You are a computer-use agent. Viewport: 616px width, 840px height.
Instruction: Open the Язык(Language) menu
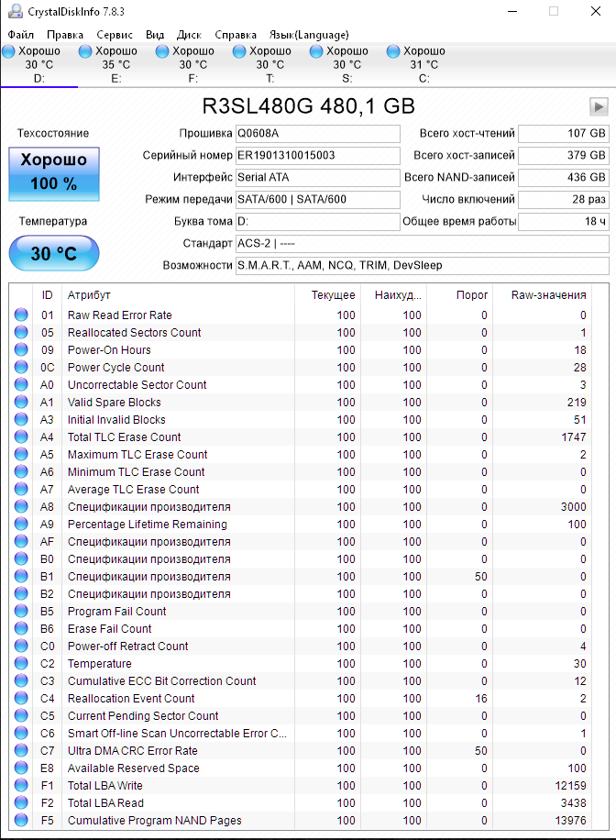309,35
